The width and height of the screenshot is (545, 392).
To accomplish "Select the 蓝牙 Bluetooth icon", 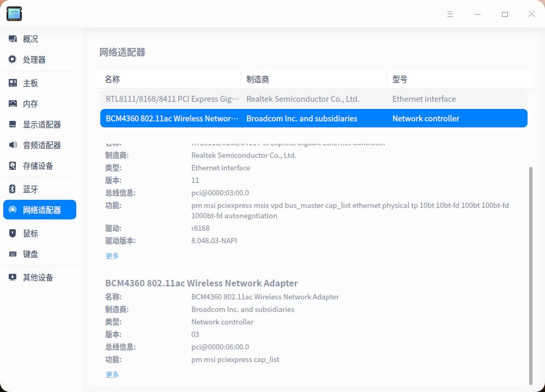I will [13, 189].
